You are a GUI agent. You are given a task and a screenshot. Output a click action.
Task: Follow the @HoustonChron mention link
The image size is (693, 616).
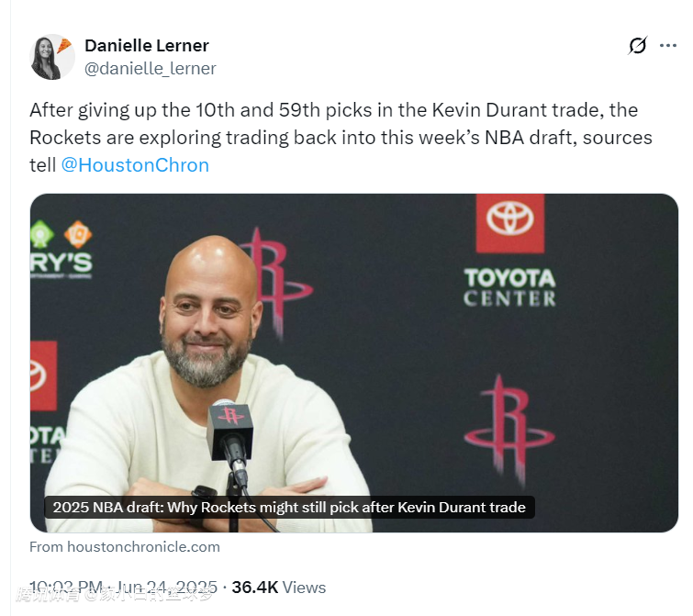point(135,165)
